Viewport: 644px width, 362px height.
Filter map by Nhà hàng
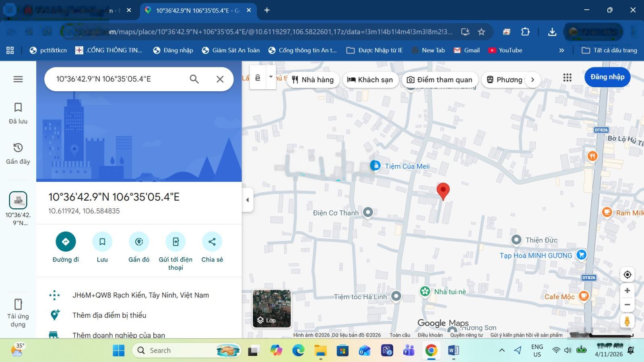click(313, 80)
